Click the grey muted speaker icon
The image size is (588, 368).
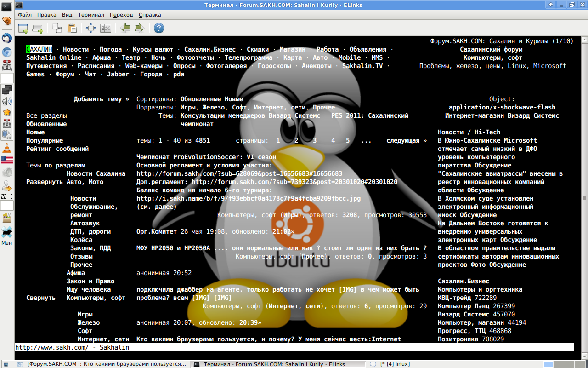pos(7,173)
